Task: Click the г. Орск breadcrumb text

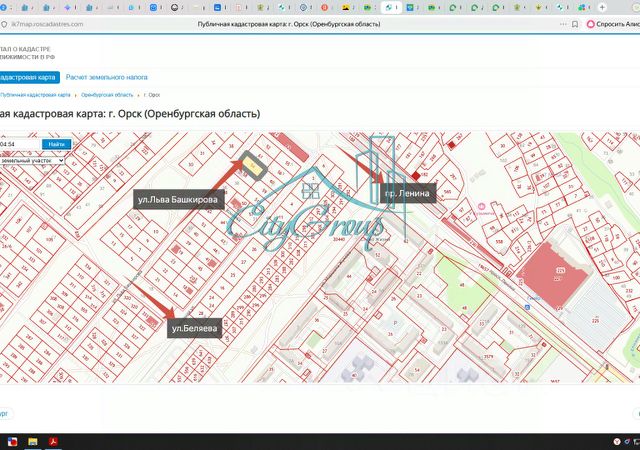Action: 152,95
